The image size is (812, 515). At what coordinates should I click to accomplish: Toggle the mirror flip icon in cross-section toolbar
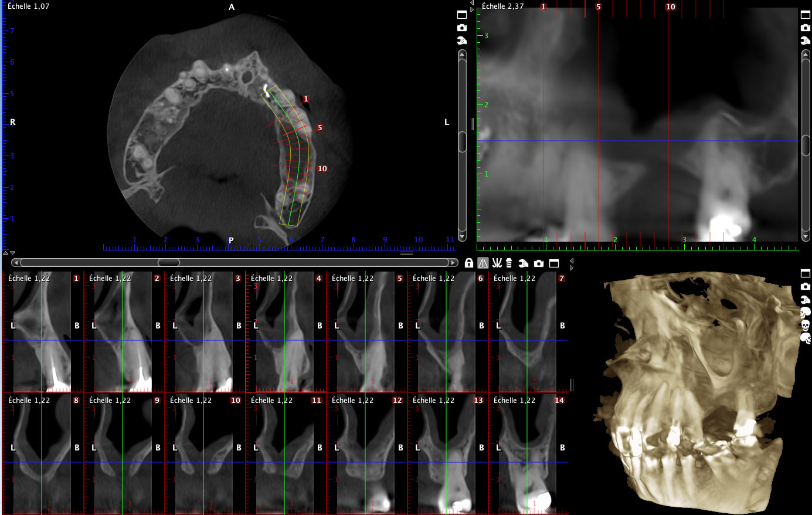point(483,263)
